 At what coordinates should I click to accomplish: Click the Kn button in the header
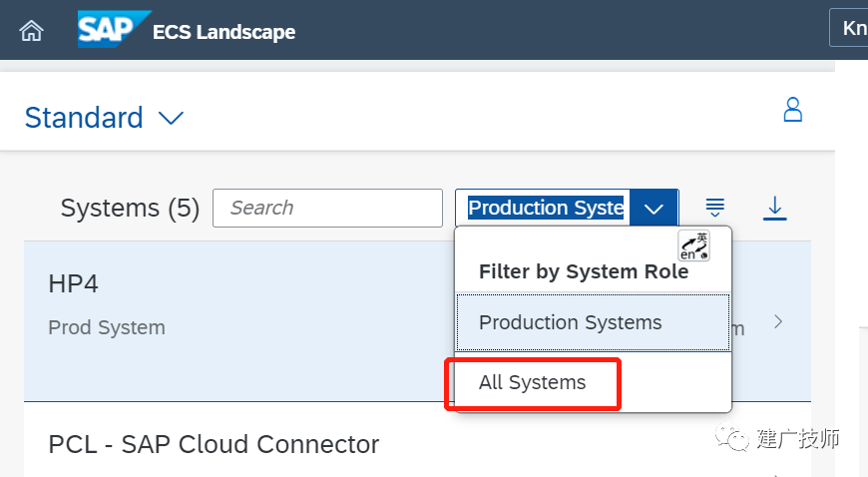click(850, 28)
